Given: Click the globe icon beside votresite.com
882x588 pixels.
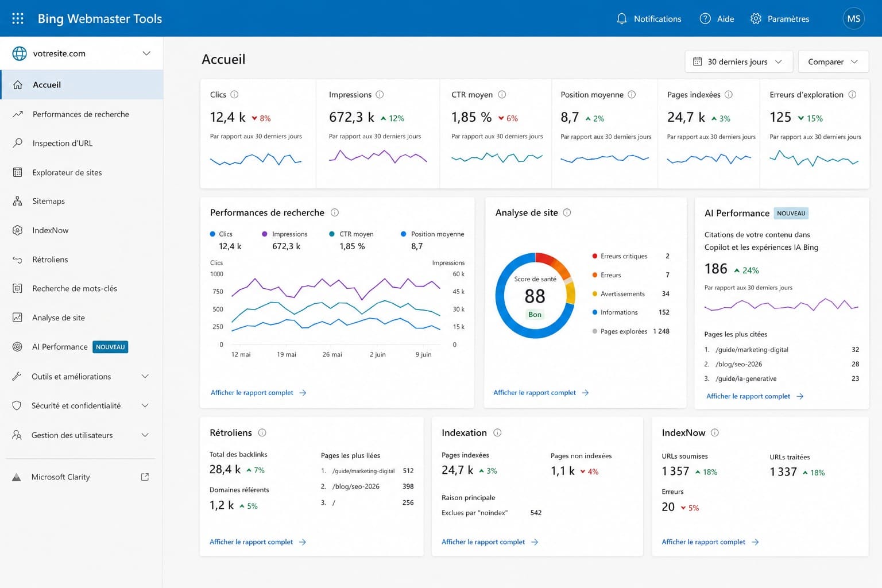Looking at the screenshot, I should point(20,53).
